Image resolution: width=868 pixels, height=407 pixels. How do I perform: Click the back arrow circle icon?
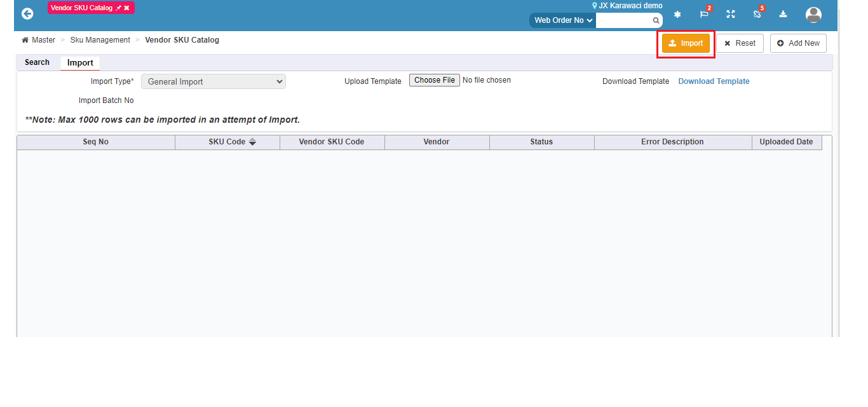point(27,13)
